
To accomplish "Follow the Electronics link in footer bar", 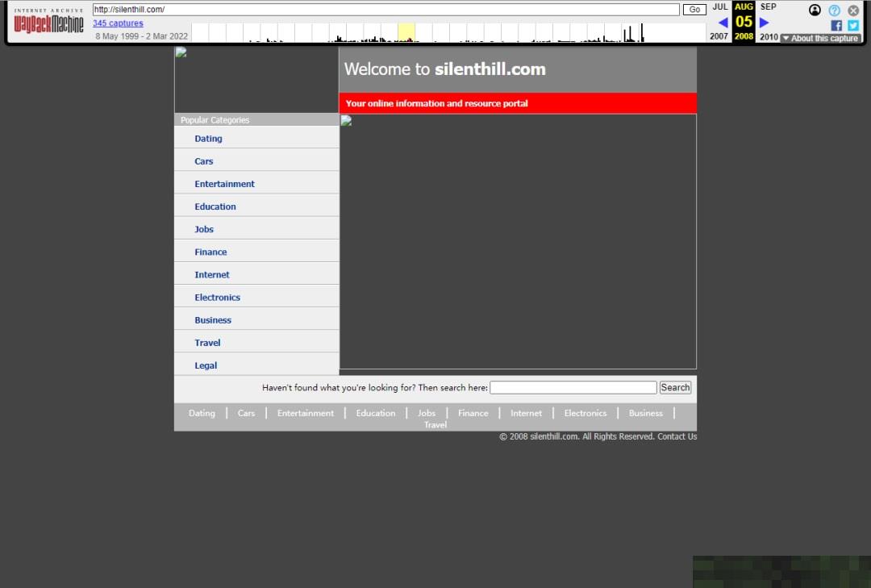I will [x=586, y=413].
